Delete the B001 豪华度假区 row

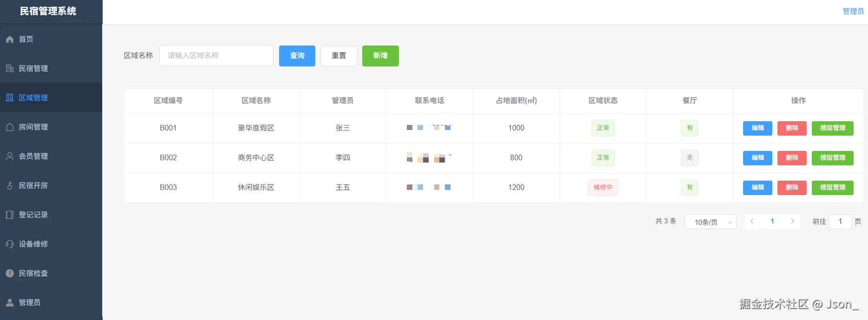click(792, 128)
